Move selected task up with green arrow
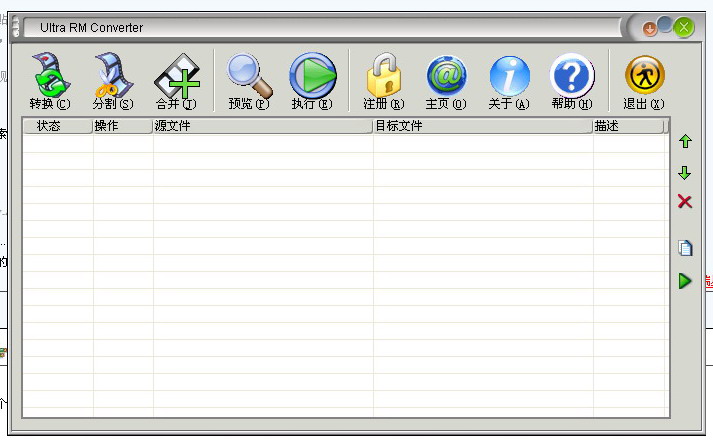 (x=685, y=141)
